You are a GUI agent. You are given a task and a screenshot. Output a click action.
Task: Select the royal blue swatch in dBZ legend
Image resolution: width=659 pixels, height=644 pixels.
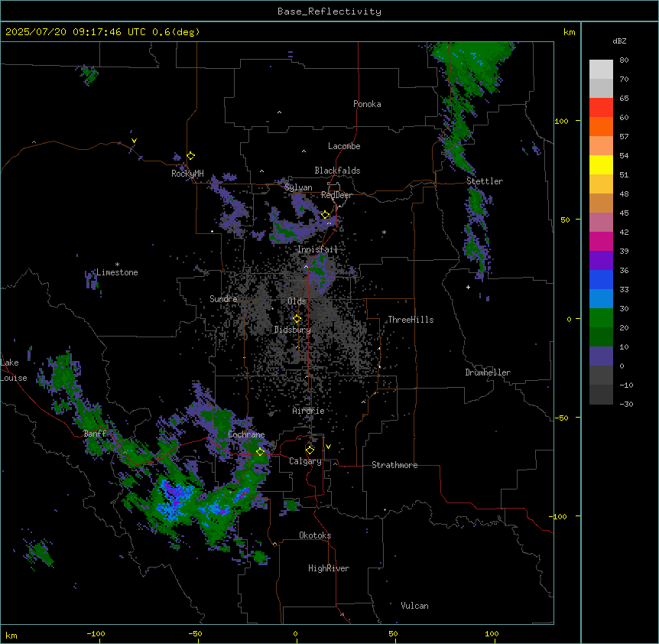[x=601, y=279]
